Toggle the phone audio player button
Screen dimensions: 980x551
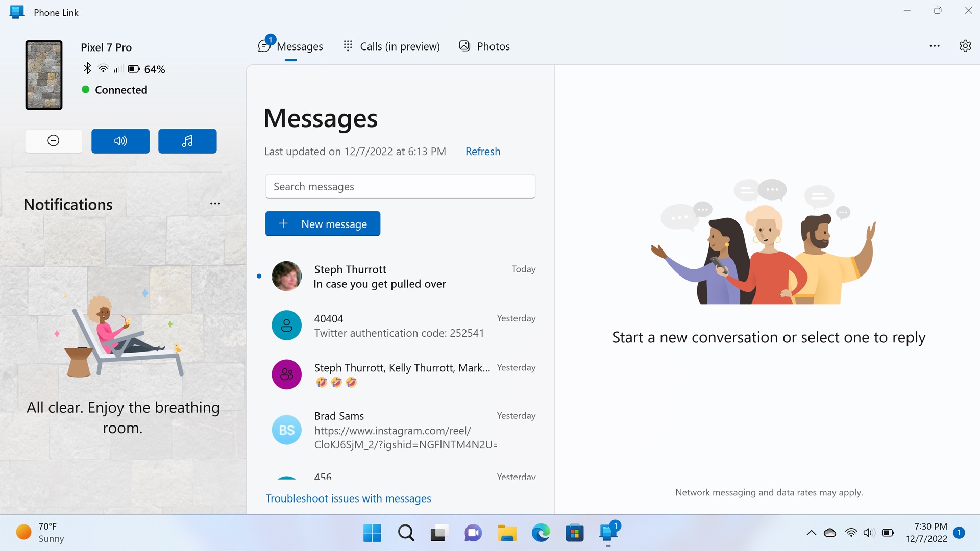(x=187, y=141)
